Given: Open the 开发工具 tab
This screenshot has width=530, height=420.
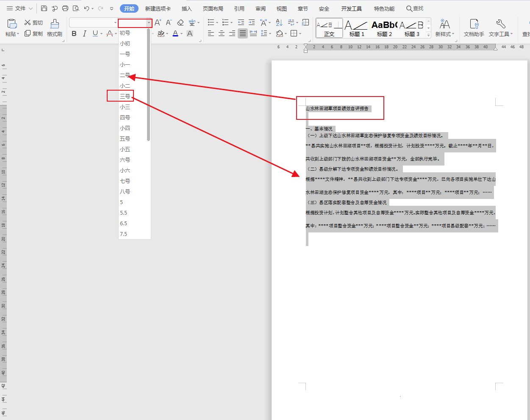Looking at the screenshot, I should [x=352, y=8].
